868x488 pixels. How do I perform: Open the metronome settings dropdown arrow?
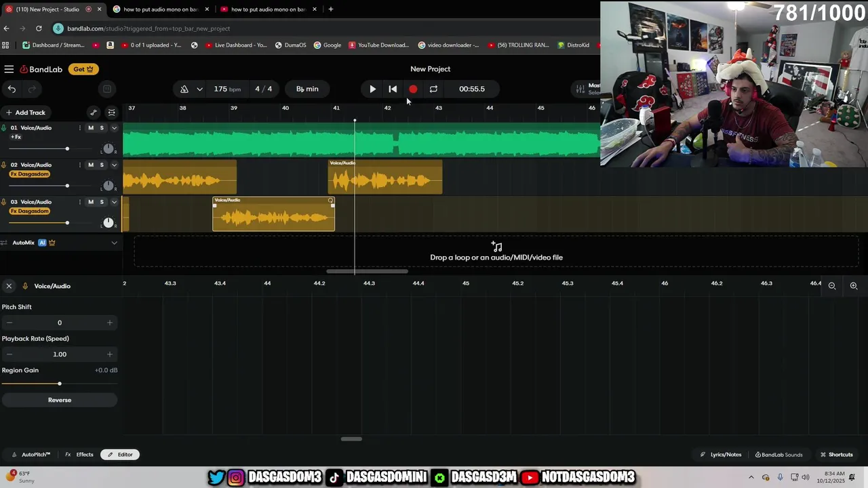[199, 89]
